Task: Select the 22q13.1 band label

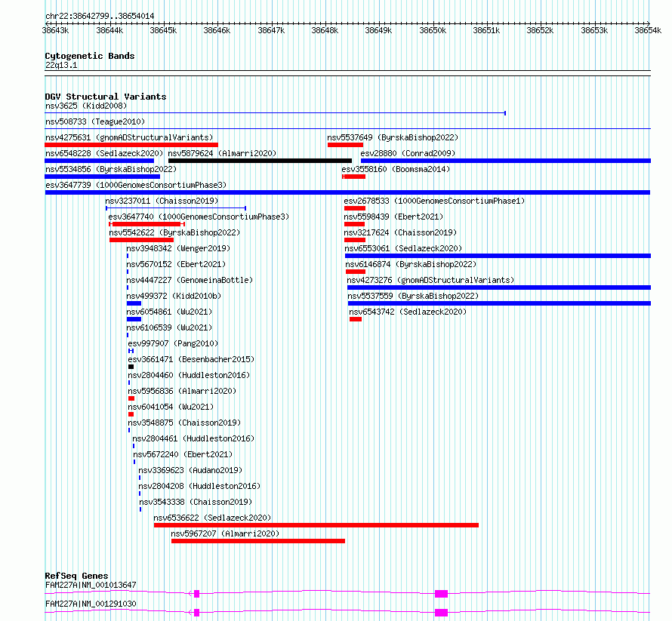Action: (61, 65)
